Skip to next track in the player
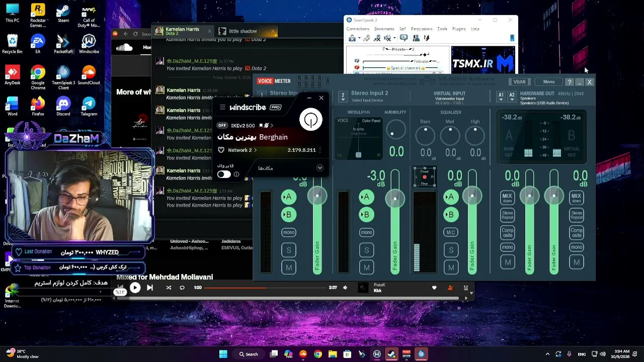644x362 pixels. pos(149,288)
